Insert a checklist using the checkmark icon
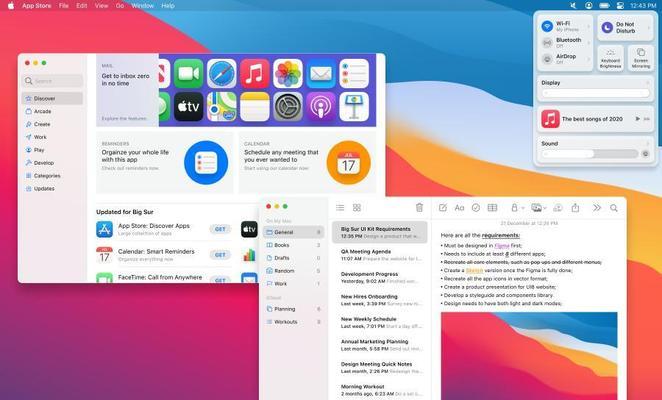This screenshot has width=662, height=400. click(476, 207)
